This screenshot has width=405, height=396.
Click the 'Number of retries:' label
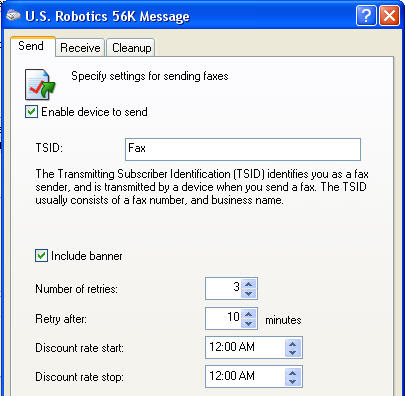[76, 289]
